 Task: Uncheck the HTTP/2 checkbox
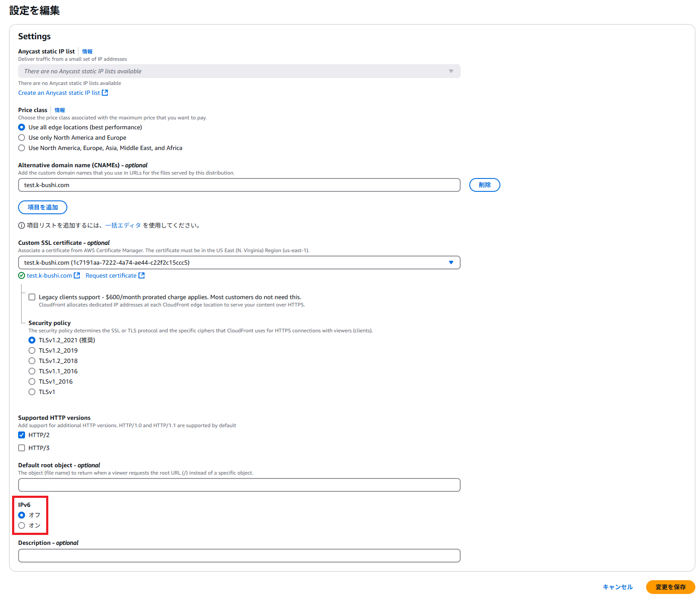[22, 435]
